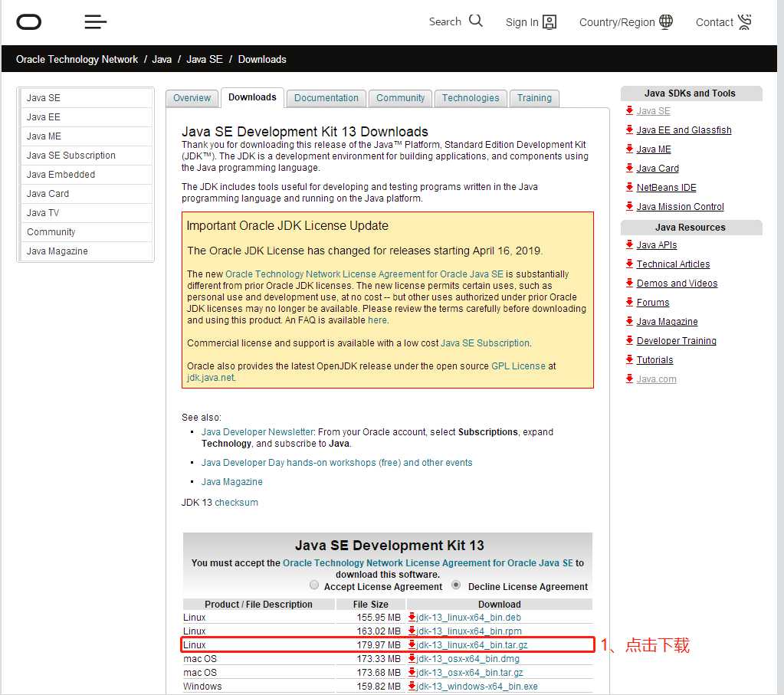Open the hamburger navigation menu

pyautogui.click(x=96, y=22)
